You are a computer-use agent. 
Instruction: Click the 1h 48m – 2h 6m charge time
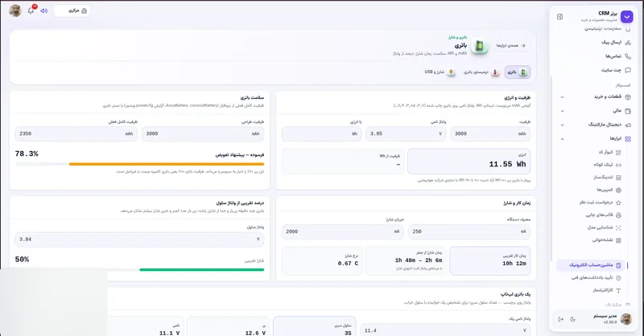click(x=419, y=260)
